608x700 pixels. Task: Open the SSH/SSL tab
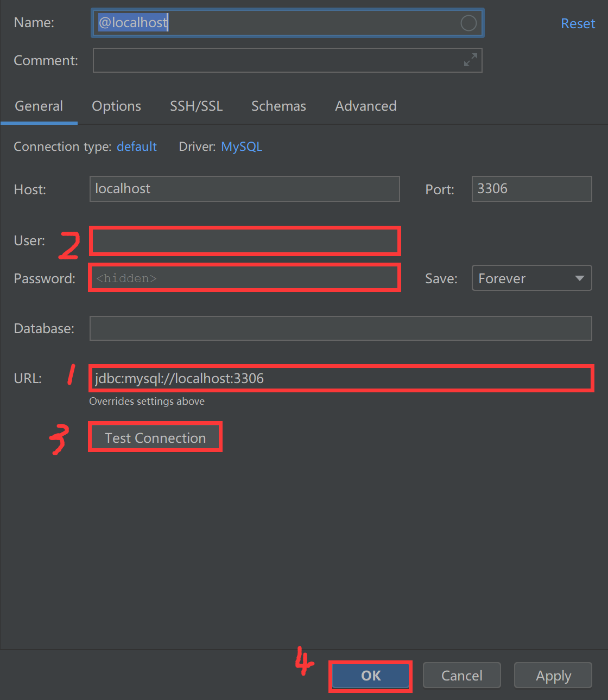tap(197, 106)
